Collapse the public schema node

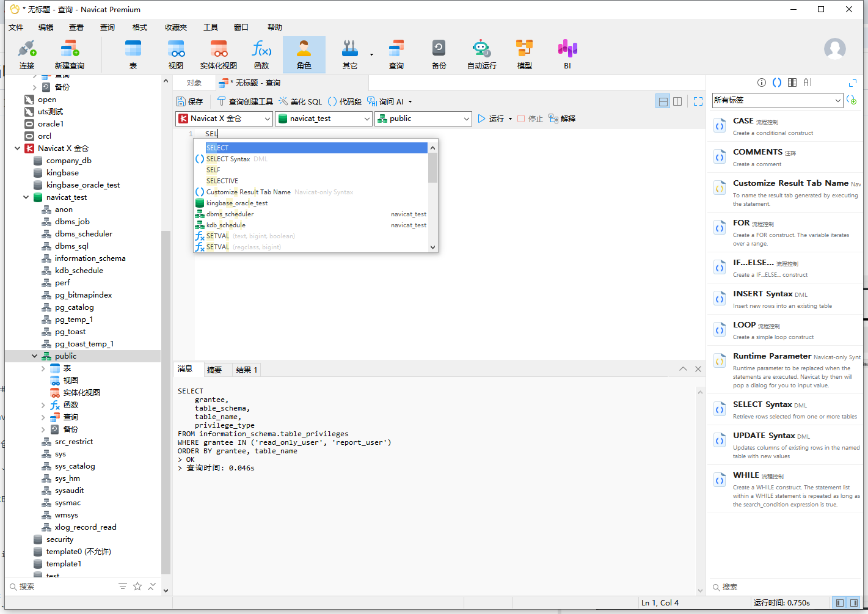[x=34, y=356]
